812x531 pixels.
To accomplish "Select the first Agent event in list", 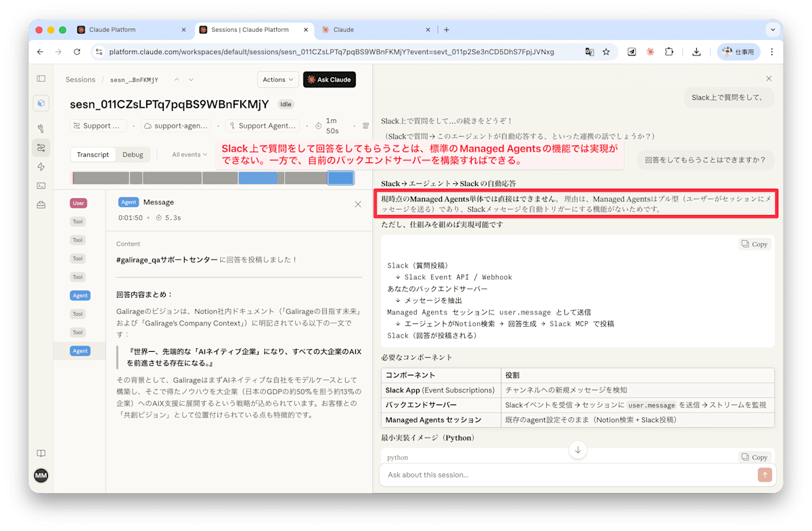I will (80, 296).
